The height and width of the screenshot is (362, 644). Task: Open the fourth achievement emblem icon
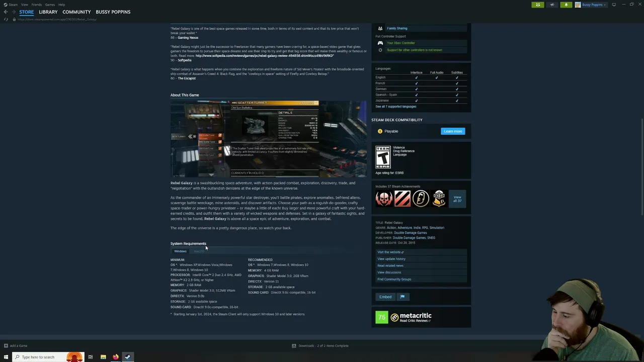pos(439,199)
